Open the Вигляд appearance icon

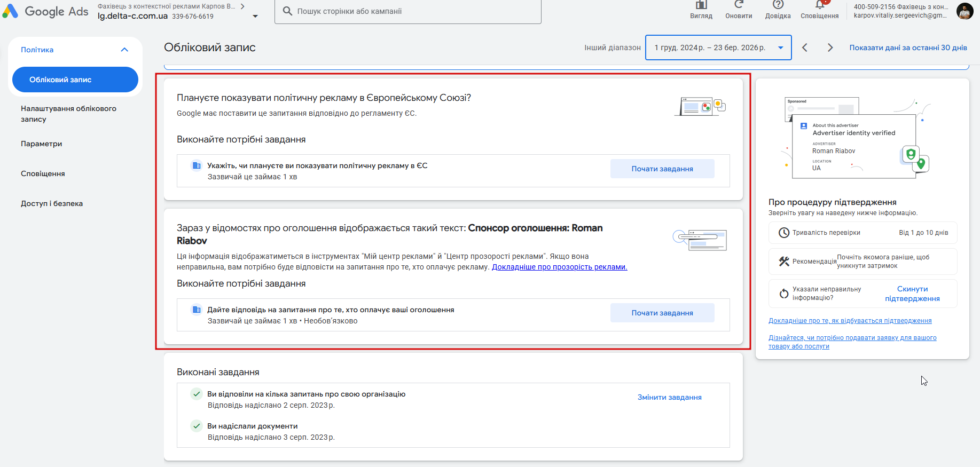pos(701,5)
